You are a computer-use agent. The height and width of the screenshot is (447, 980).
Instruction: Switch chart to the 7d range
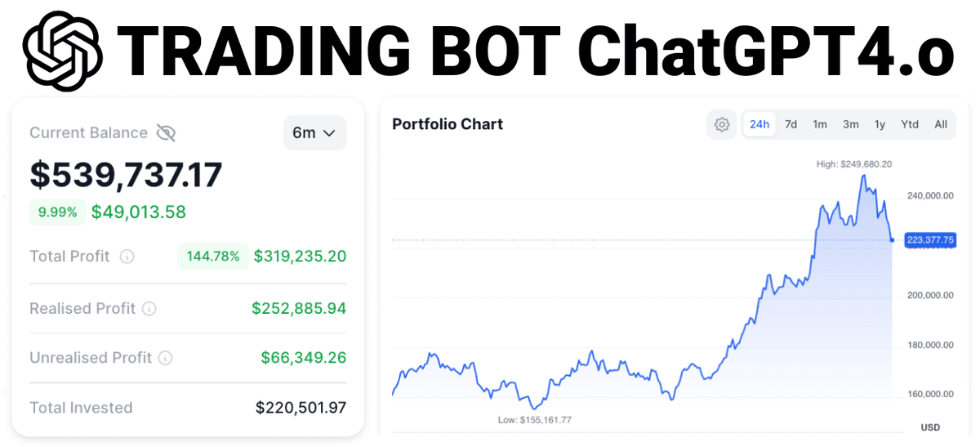791,124
